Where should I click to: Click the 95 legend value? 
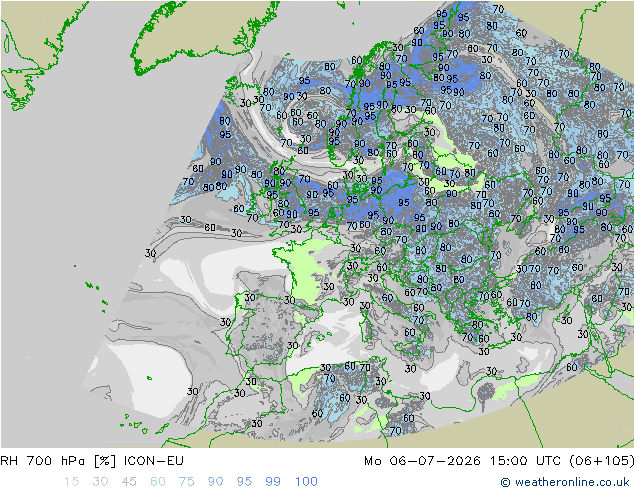[244, 482]
